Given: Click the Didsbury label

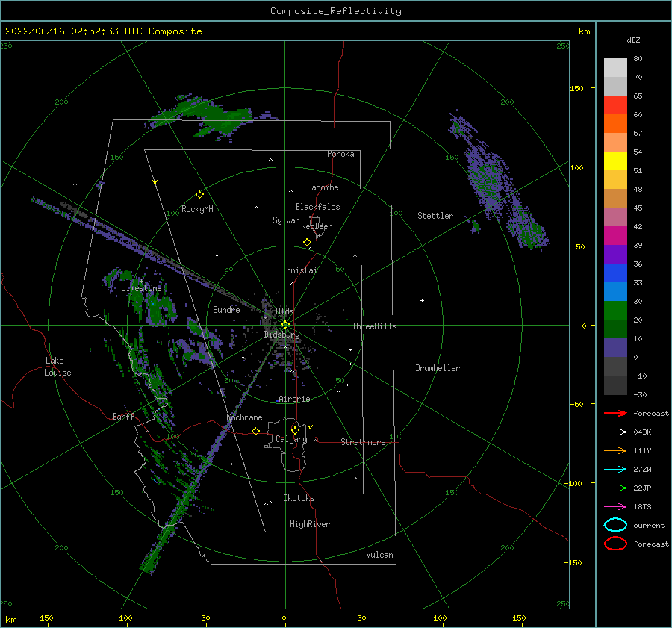Looking at the screenshot, I should point(281,335).
